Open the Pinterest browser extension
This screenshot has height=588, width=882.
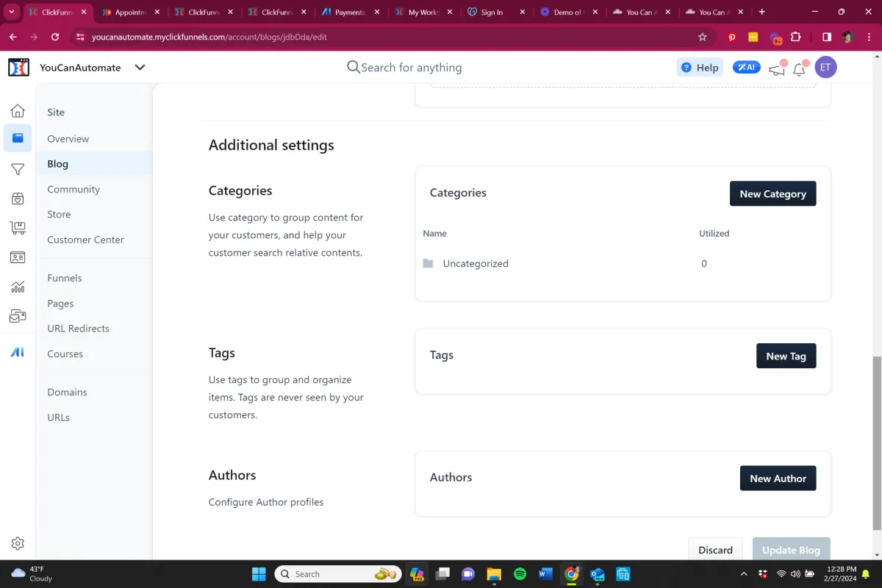click(x=732, y=37)
